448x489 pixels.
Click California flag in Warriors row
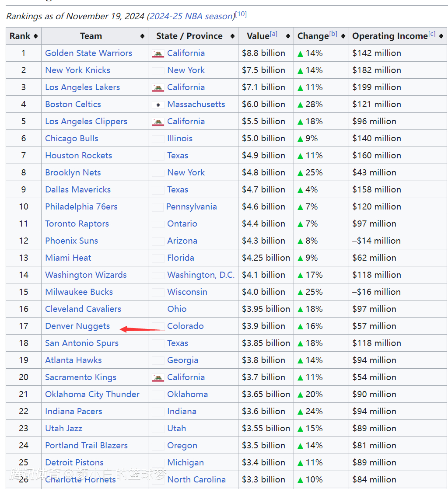(158, 53)
